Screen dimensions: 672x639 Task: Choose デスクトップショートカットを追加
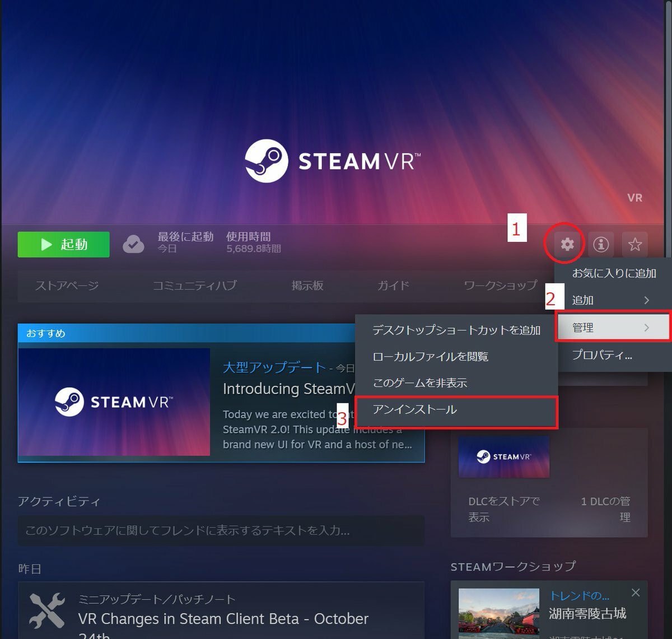(456, 330)
